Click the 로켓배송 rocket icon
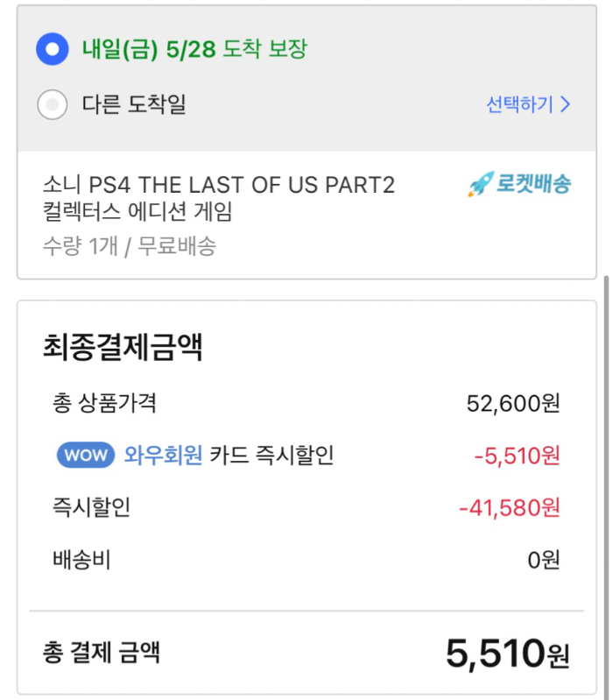The width and height of the screenshot is (612, 700). (479, 185)
